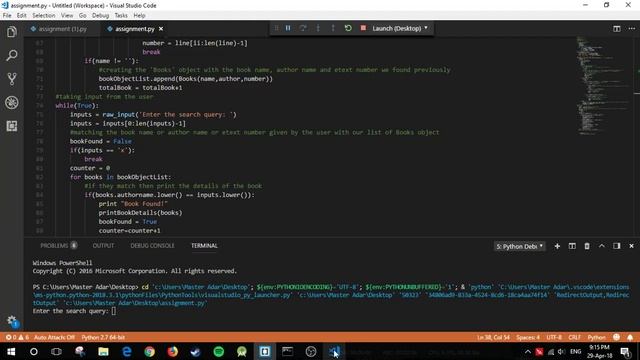Create a new terminal
Screen dimensions: 640x360
(x=557, y=246)
